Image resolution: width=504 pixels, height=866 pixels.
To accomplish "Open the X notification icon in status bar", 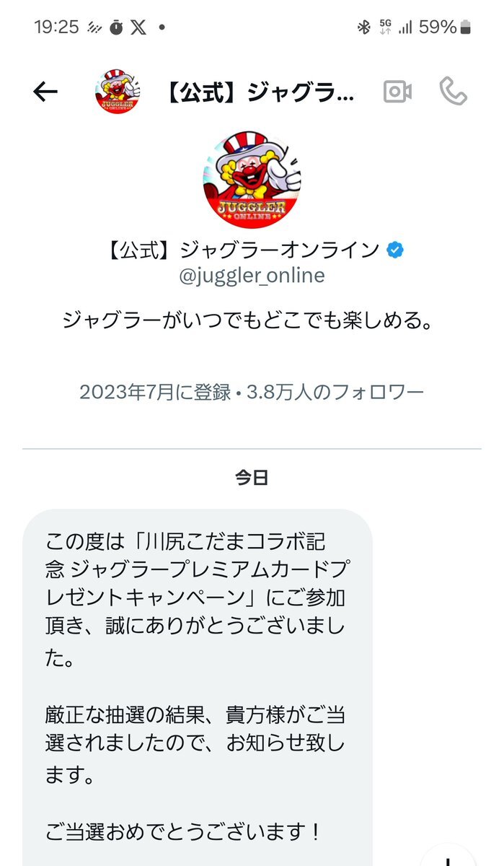I will point(138,27).
